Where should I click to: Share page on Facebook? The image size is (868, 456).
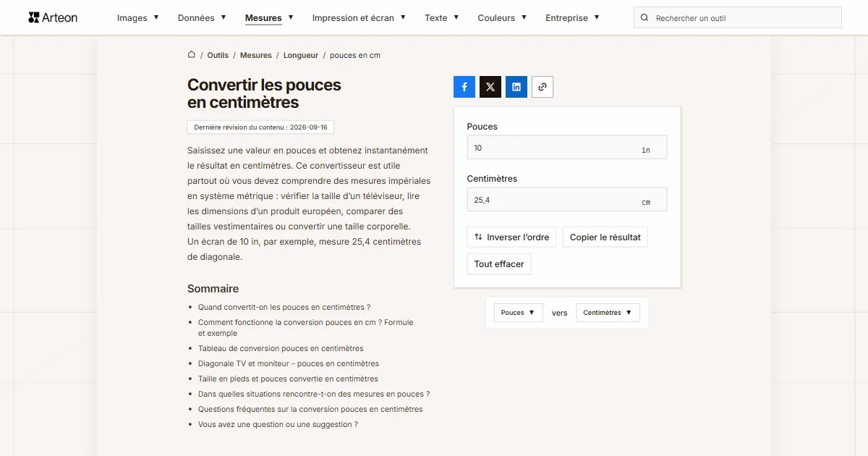(464, 87)
